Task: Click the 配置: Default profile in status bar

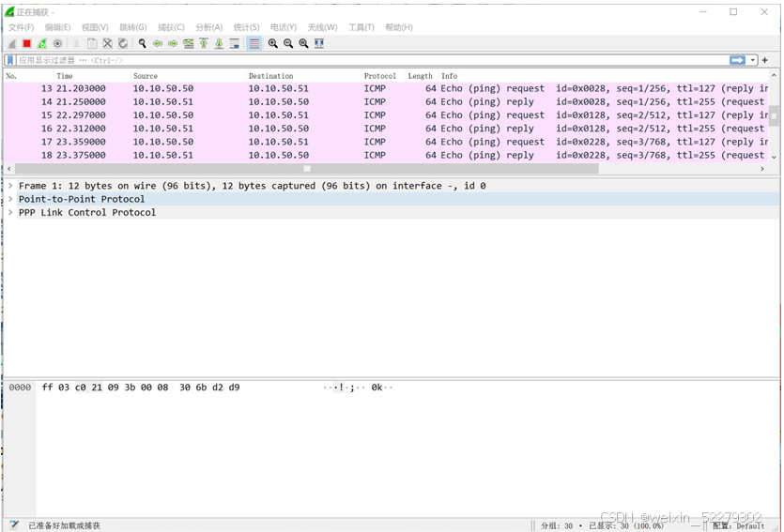Action: click(739, 525)
